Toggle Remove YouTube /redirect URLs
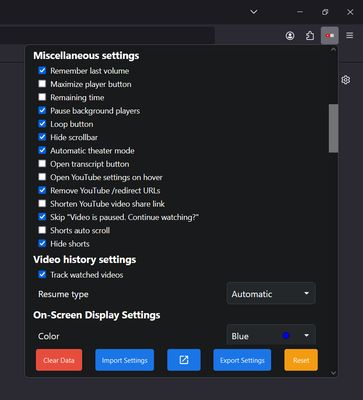Screen dimensions: 363x400 coord(42,190)
